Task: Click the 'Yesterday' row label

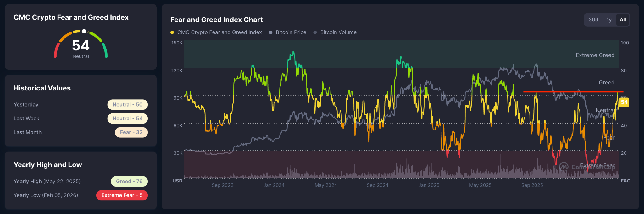Action: (26, 105)
